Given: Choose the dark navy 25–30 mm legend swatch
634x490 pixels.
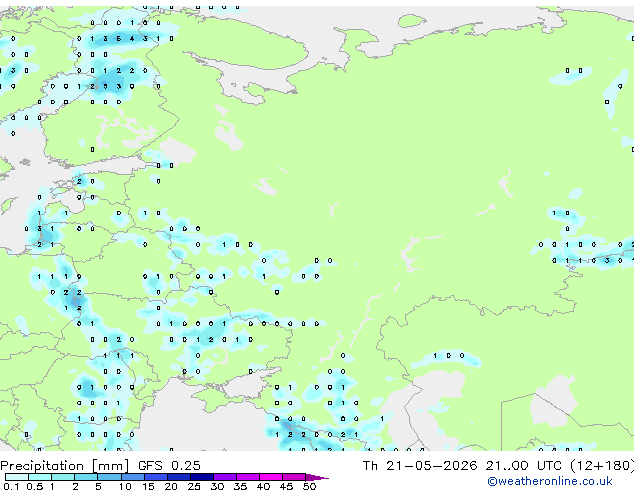Looking at the screenshot, I should (x=202, y=477).
